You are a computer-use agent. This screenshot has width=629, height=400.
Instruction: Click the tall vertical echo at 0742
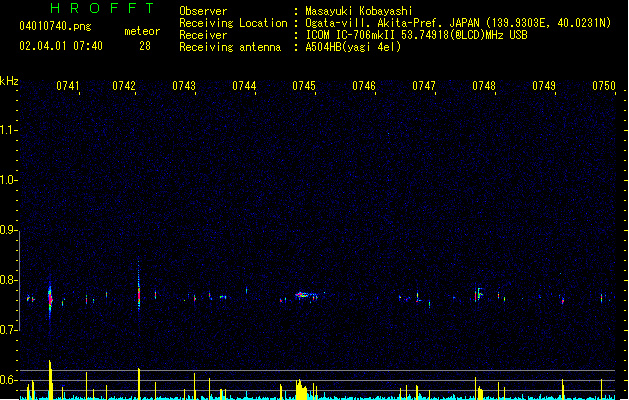pos(139,287)
